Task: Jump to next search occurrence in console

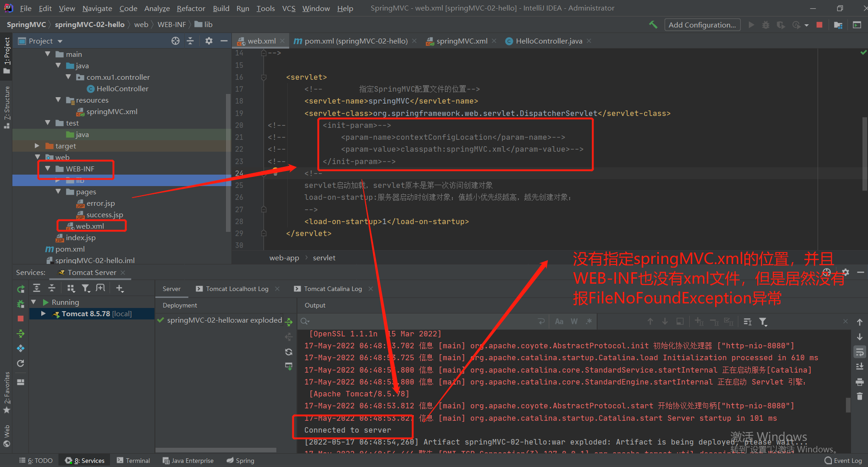Action: [665, 322]
